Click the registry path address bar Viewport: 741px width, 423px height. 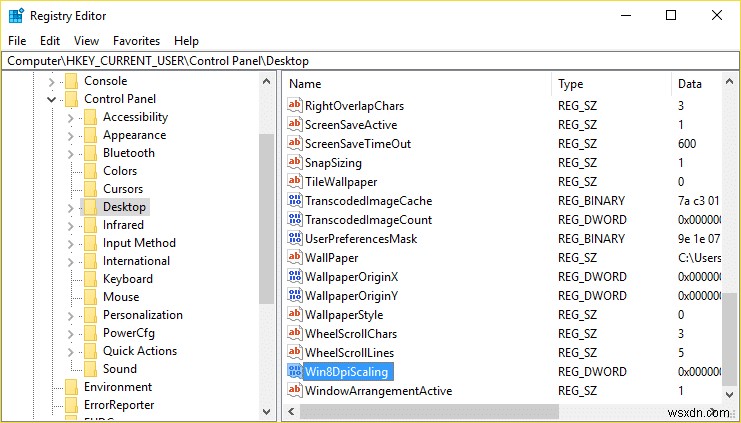(x=370, y=60)
